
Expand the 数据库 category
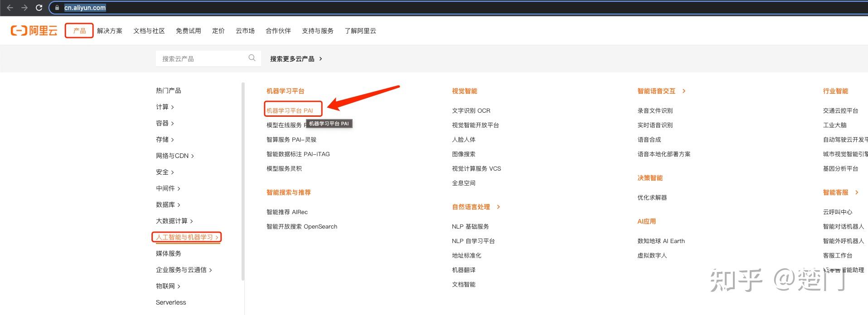(168, 205)
